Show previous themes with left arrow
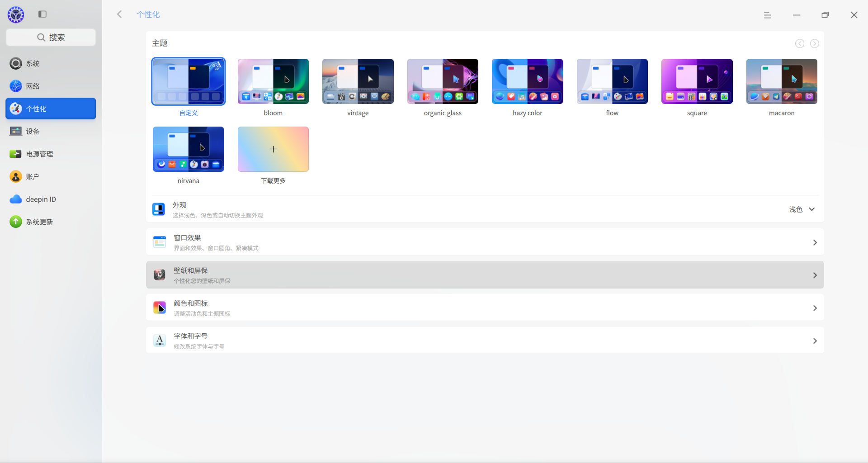The height and width of the screenshot is (463, 868). pos(799,43)
